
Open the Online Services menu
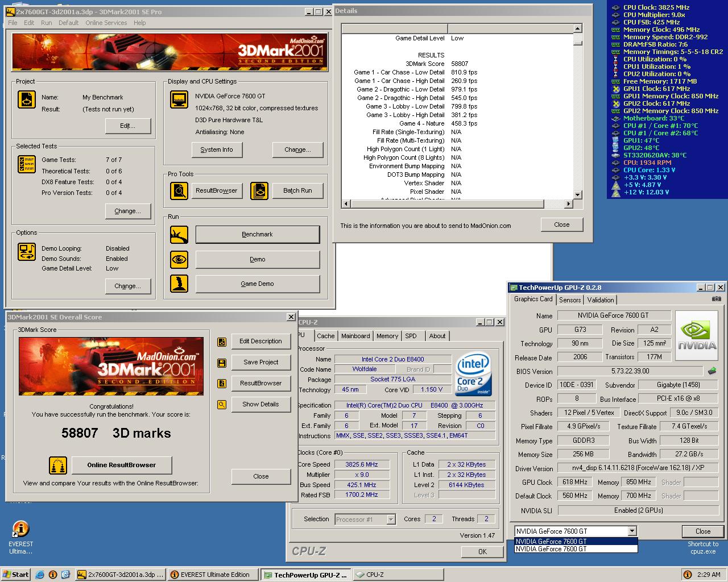coord(106,23)
